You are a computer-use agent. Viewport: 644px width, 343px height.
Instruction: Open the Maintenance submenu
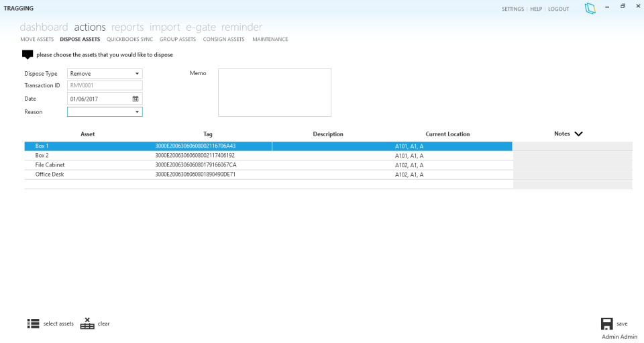click(270, 40)
